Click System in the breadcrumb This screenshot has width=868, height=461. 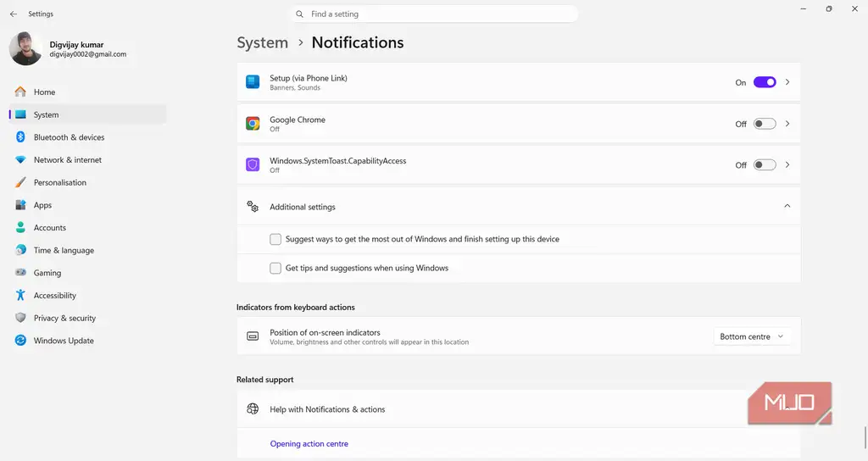point(263,42)
